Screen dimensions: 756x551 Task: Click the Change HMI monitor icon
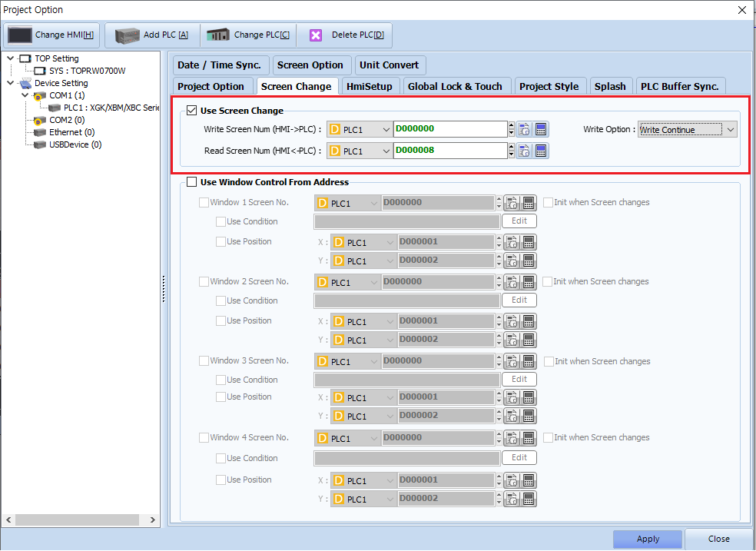pos(20,35)
